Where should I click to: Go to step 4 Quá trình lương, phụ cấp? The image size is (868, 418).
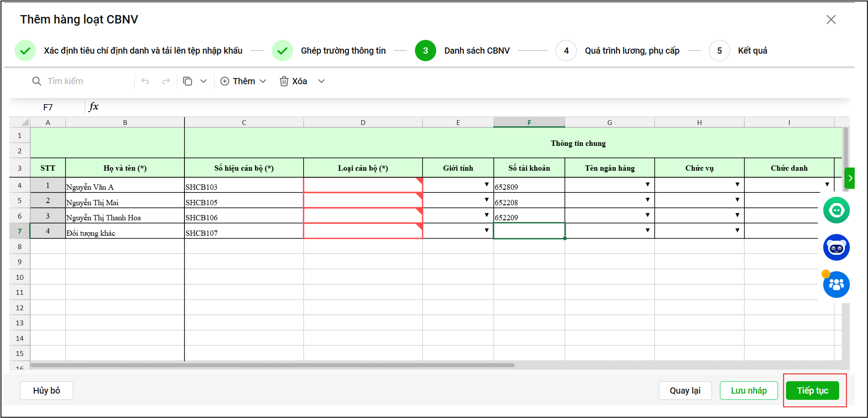point(566,51)
